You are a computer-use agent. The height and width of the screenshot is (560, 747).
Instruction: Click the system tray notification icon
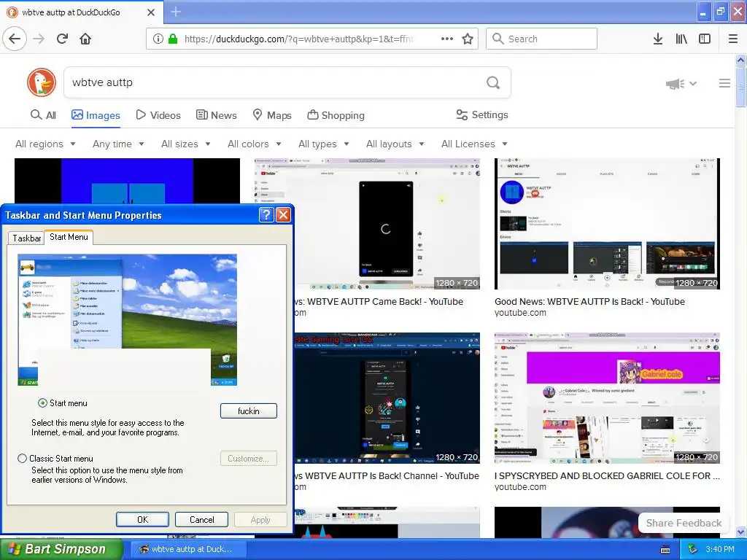click(692, 549)
